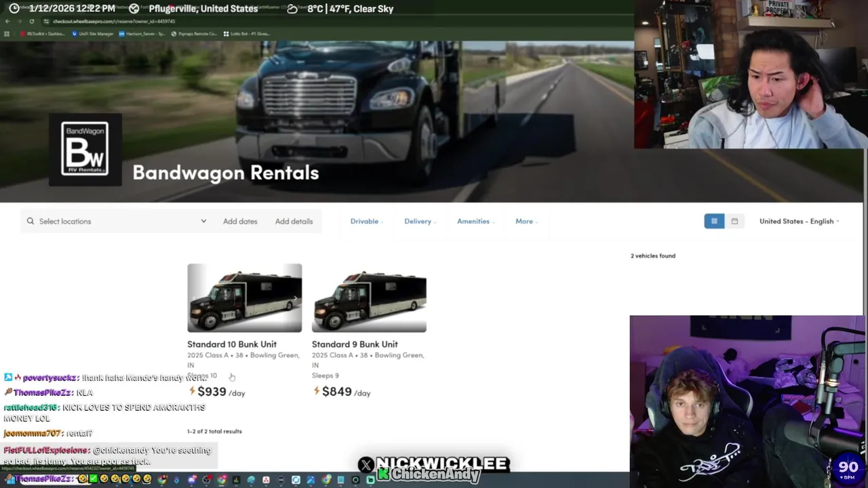Click the Bandwagon Rentals heading
The height and width of the screenshot is (488, 868).
[226, 172]
